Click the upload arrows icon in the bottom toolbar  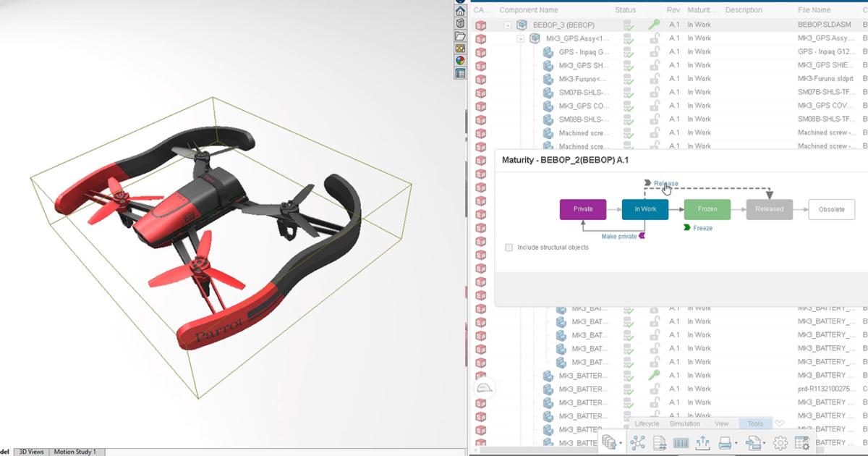[702, 443]
